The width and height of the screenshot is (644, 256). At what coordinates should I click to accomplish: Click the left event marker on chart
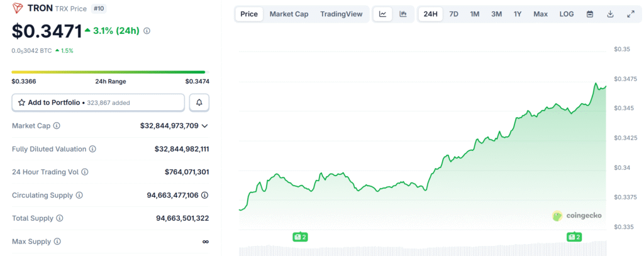tap(299, 237)
